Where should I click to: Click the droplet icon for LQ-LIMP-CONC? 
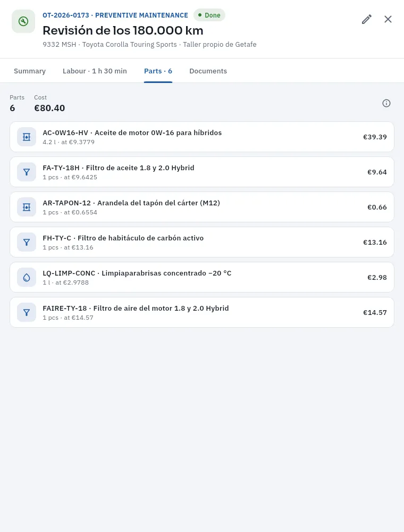[27, 277]
